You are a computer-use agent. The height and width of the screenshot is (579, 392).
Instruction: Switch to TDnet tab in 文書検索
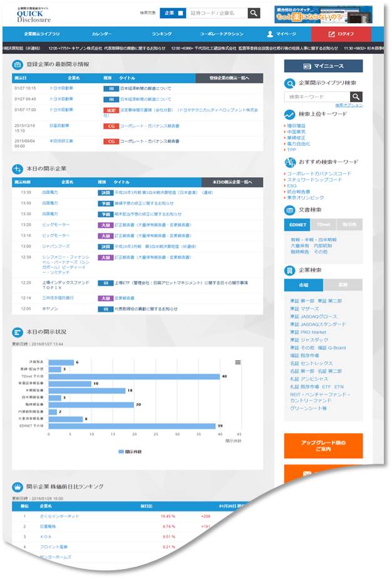(x=323, y=225)
